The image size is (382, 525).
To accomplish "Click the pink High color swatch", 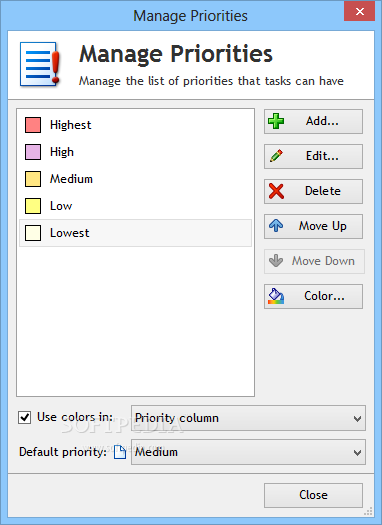I will 33,152.
